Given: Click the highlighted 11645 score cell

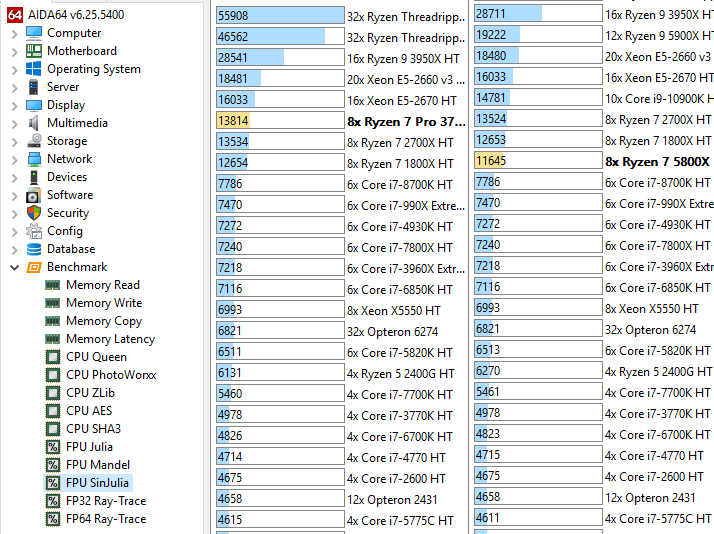Looking at the screenshot, I should click(x=538, y=160).
